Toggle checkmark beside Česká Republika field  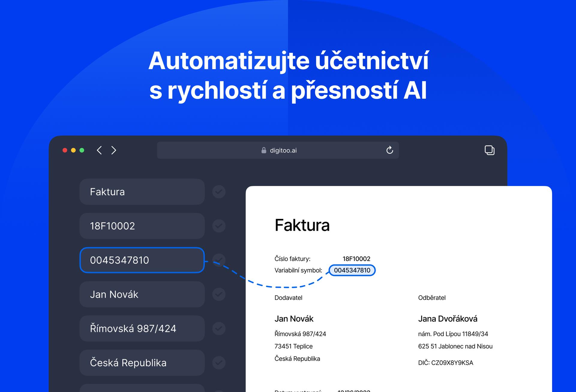(219, 363)
